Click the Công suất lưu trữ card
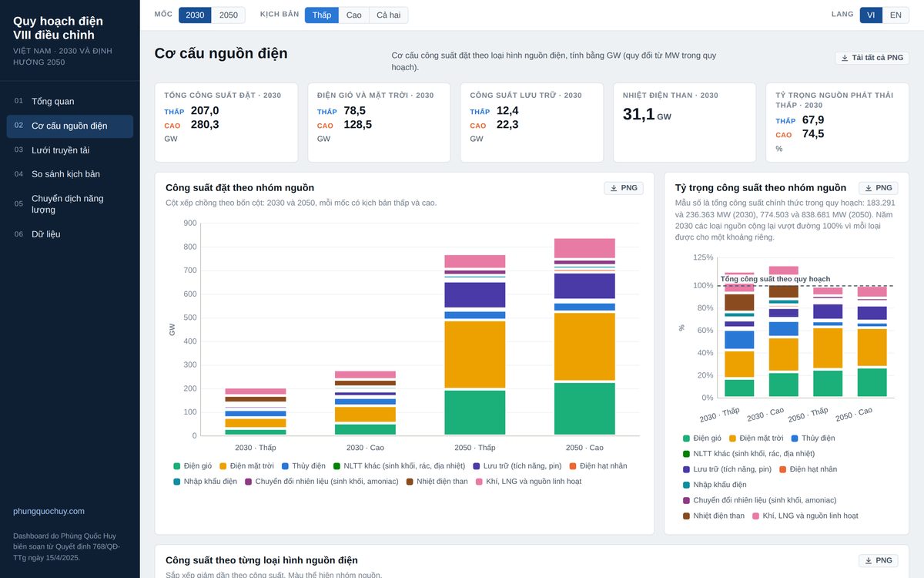 [x=531, y=123]
